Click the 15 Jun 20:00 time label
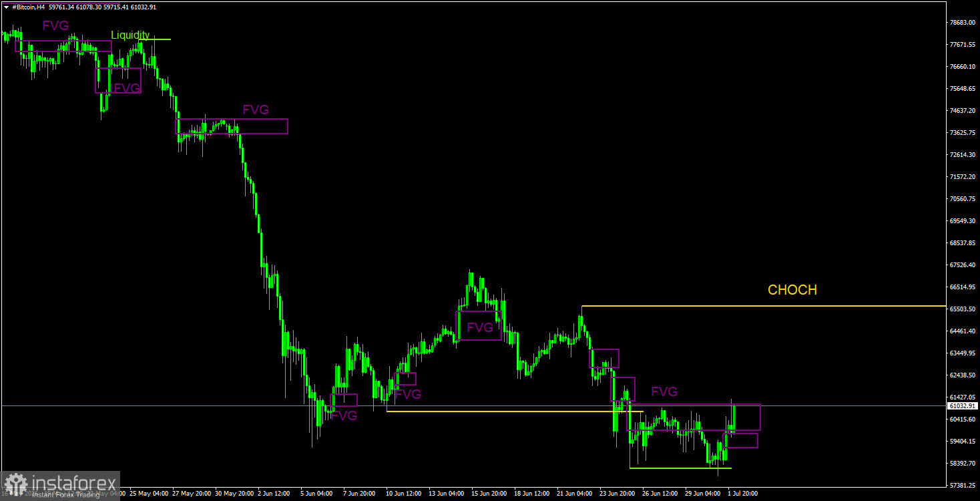This screenshot has width=980, height=501. (491, 494)
